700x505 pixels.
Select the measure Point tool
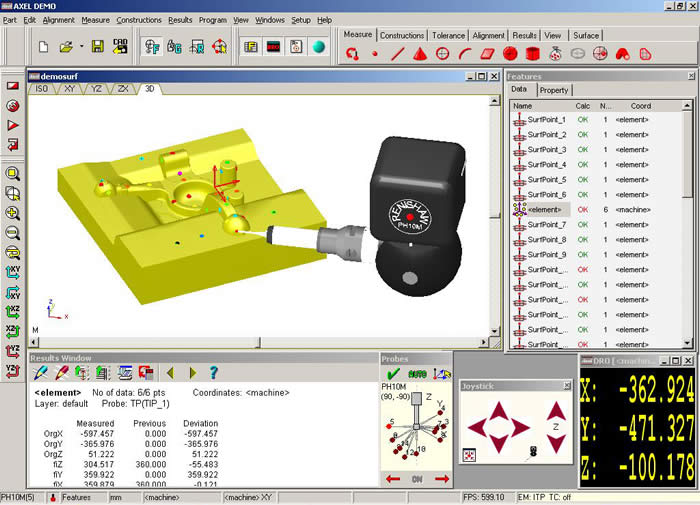click(375, 54)
